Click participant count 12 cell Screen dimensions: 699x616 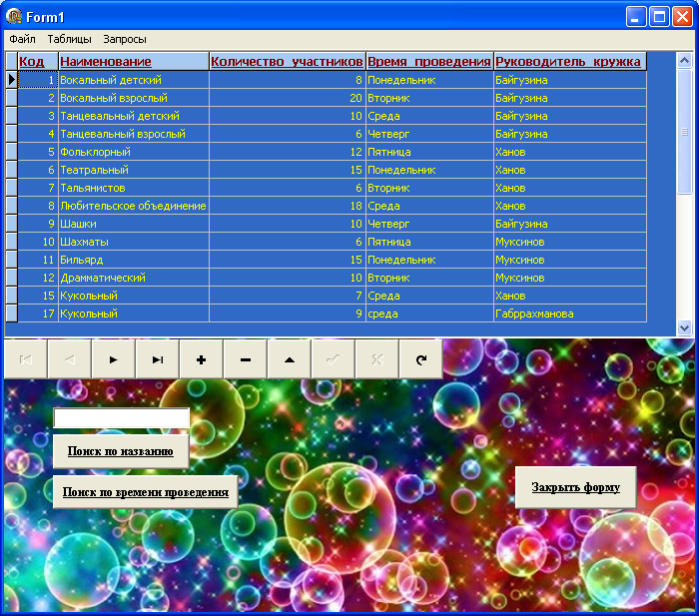[x=288, y=152]
